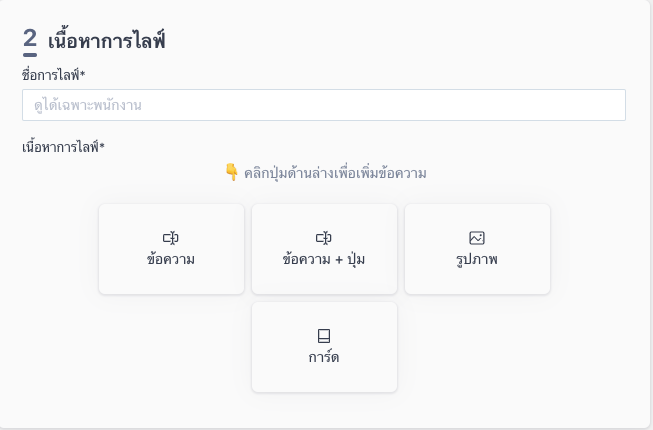653x430 pixels.
Task: Focus the ชื่อการไลฟ์ name input field
Action: point(324,105)
